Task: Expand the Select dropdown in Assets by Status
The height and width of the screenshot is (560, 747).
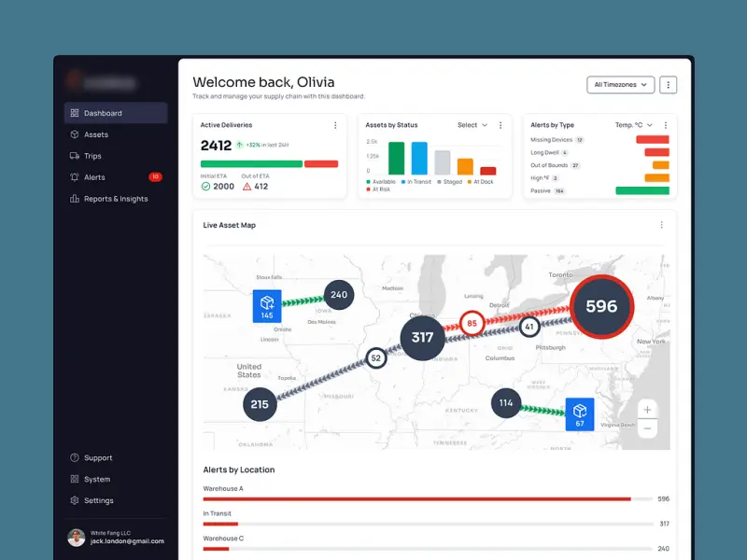Action: 473,124
